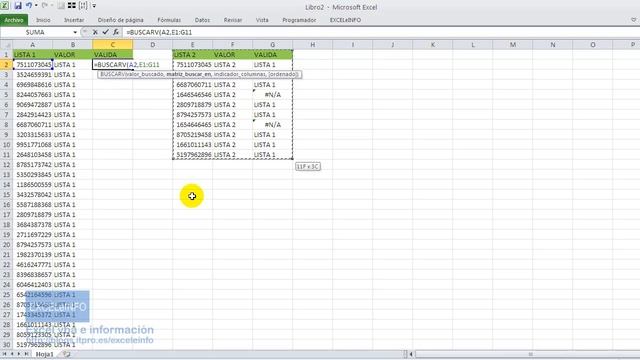
Task: Click cell A2 containing 7511073045
Action: pos(33,64)
